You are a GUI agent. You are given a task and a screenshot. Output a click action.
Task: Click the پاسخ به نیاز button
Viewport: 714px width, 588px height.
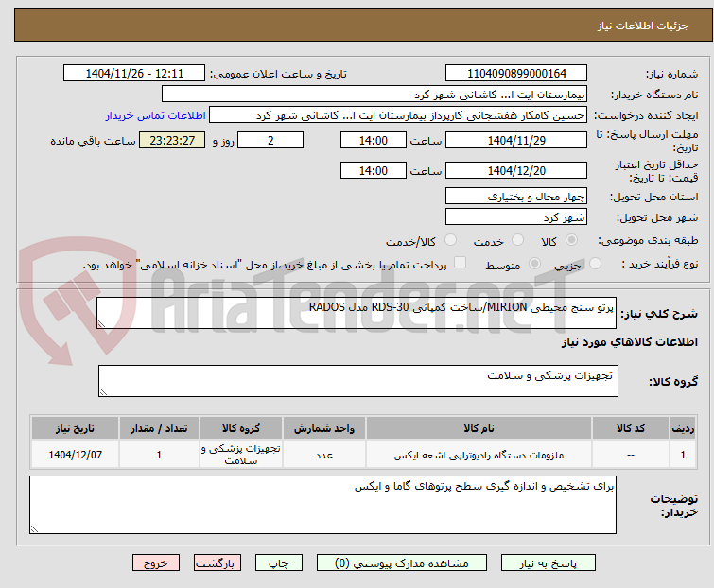(548, 563)
